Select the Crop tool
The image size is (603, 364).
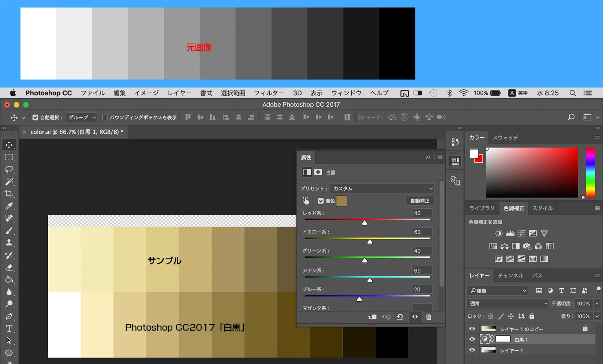pos(9,194)
